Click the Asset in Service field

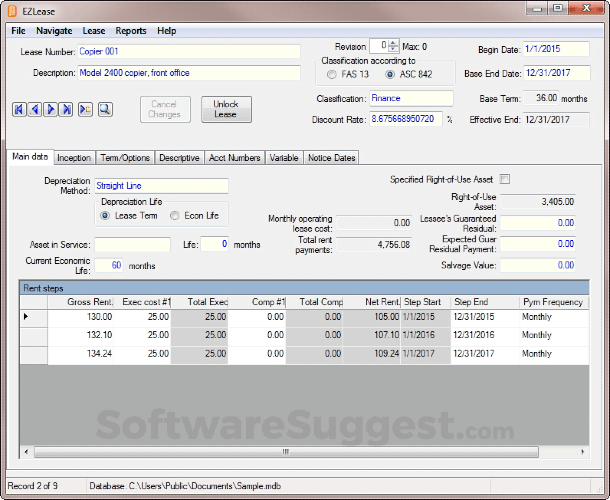tap(132, 244)
